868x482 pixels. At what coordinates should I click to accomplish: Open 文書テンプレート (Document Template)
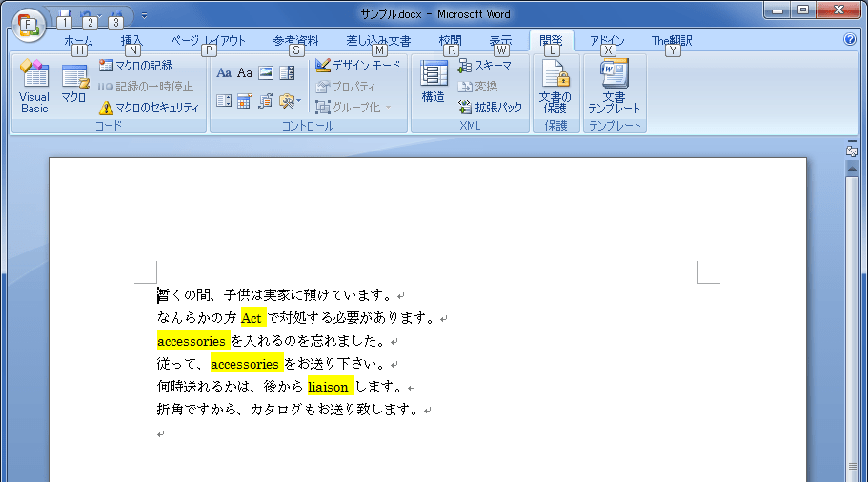click(614, 86)
